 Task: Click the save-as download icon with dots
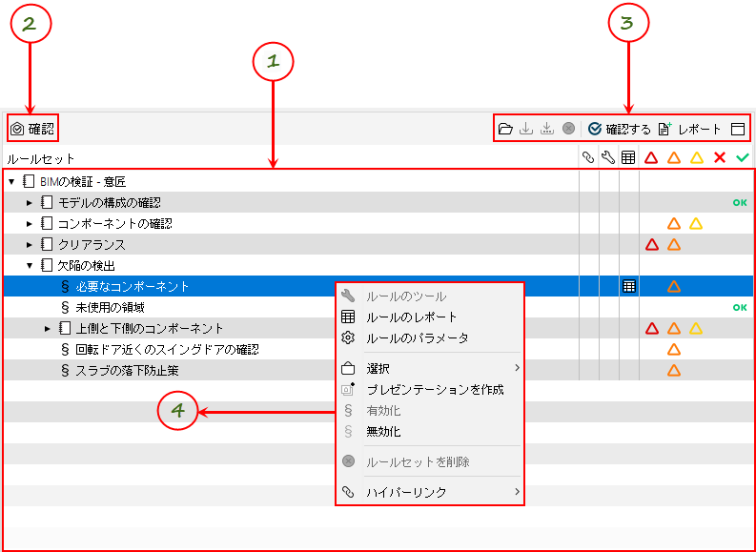tap(547, 129)
